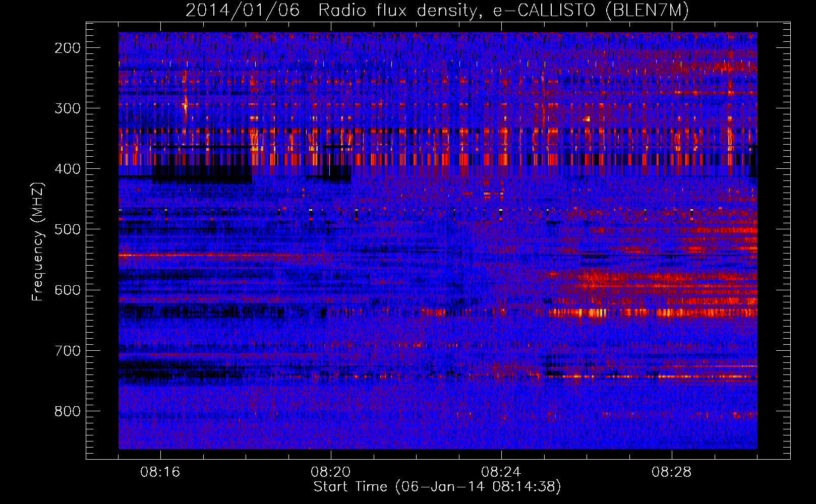Click the 500 frequency axis label
816x504 pixels.
[x=68, y=229]
